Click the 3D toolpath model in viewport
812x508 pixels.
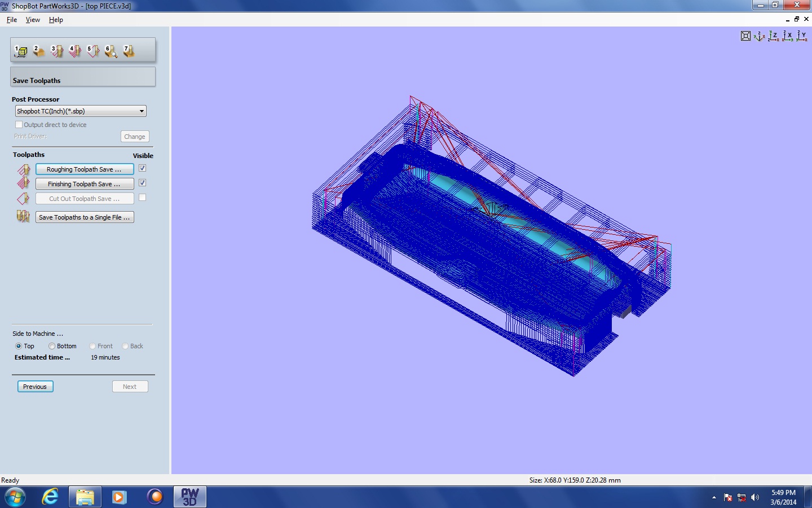pos(491,236)
